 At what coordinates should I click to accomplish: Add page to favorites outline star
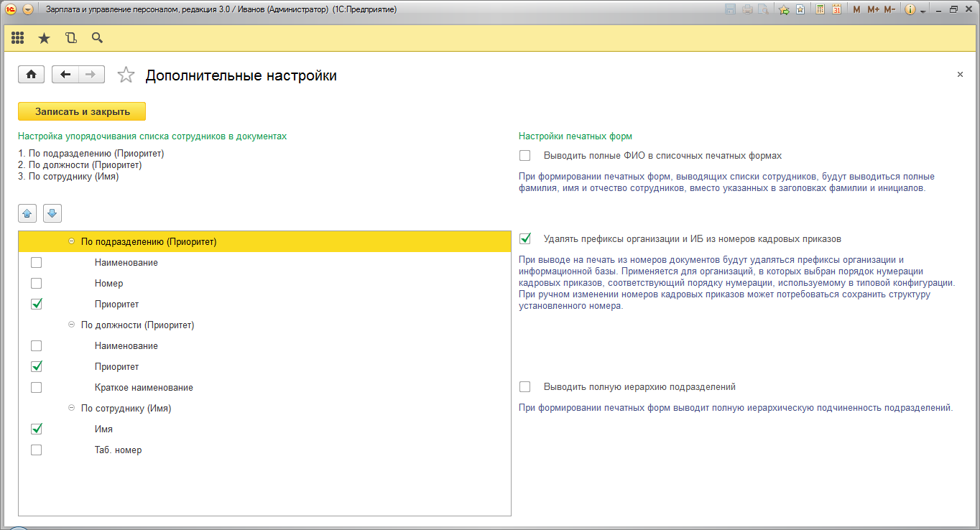tap(126, 75)
